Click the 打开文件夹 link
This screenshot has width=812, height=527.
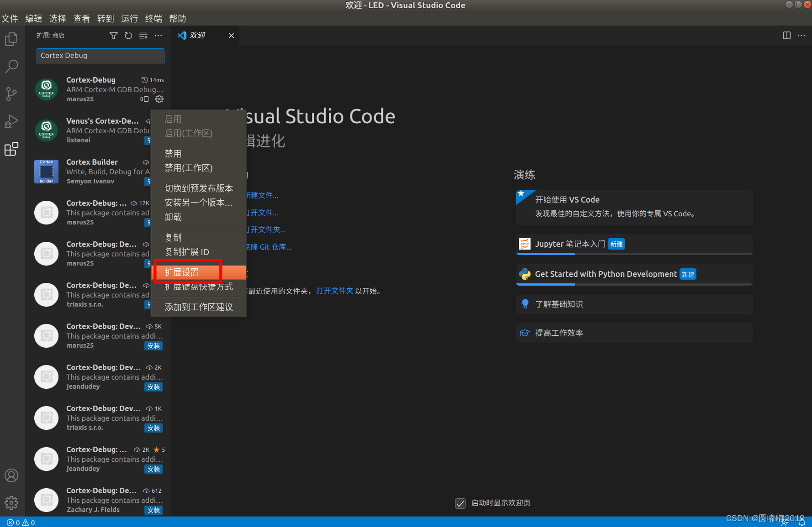point(335,291)
